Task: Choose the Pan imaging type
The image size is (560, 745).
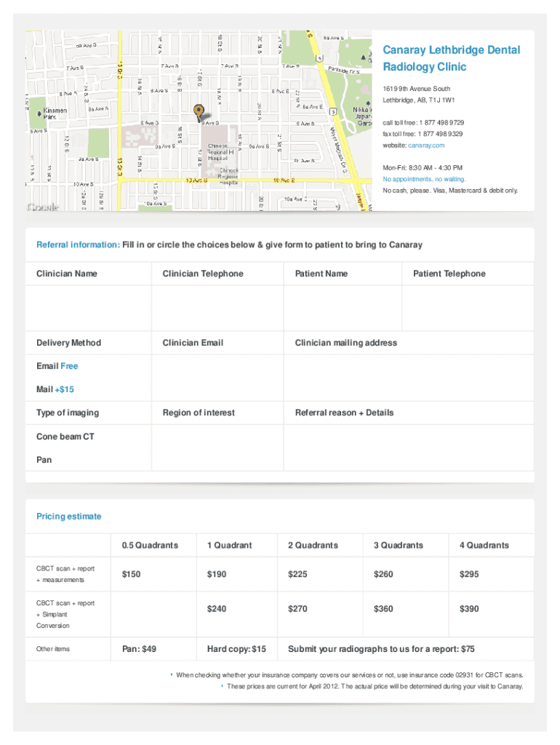Action: pyautogui.click(x=44, y=460)
